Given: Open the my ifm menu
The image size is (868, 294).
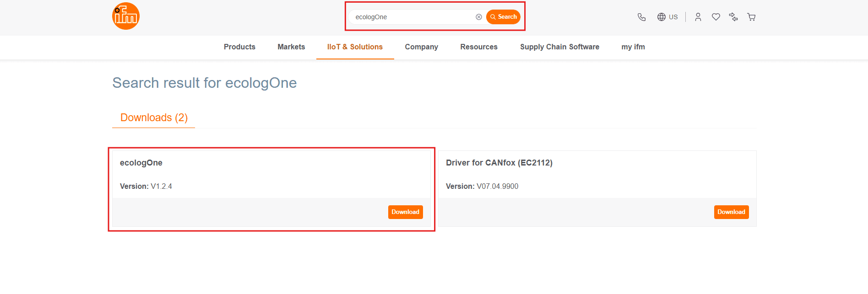Looking at the screenshot, I should click(x=633, y=47).
